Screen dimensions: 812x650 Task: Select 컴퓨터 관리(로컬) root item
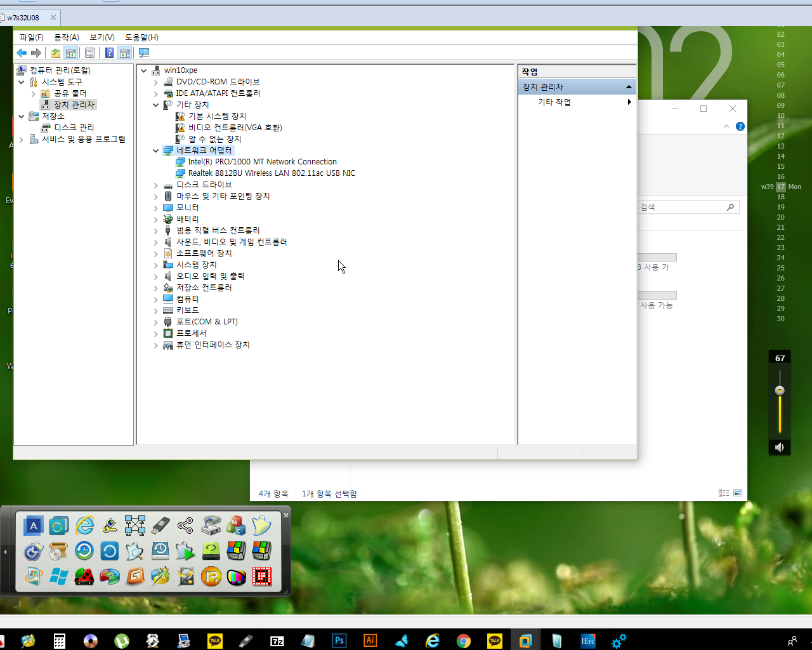pos(60,70)
